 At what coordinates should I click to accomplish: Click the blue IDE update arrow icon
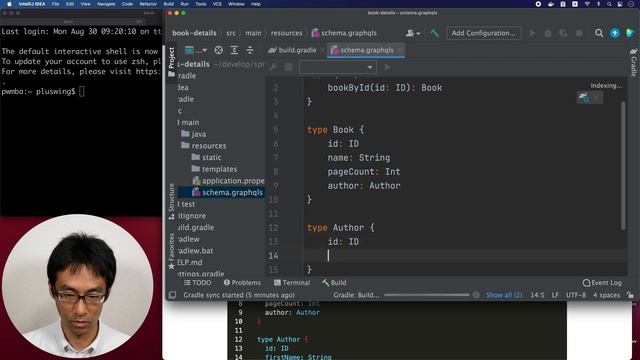tap(615, 33)
